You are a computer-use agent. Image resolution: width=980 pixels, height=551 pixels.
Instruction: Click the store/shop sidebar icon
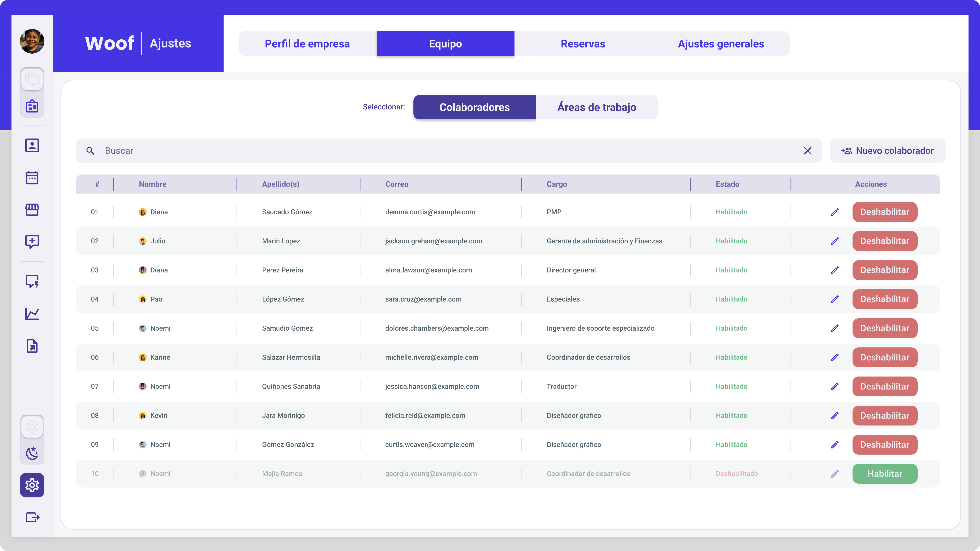[32, 209]
